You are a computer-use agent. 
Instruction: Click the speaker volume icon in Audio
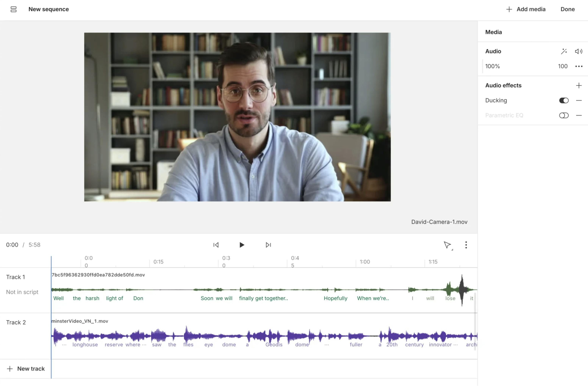(578, 51)
